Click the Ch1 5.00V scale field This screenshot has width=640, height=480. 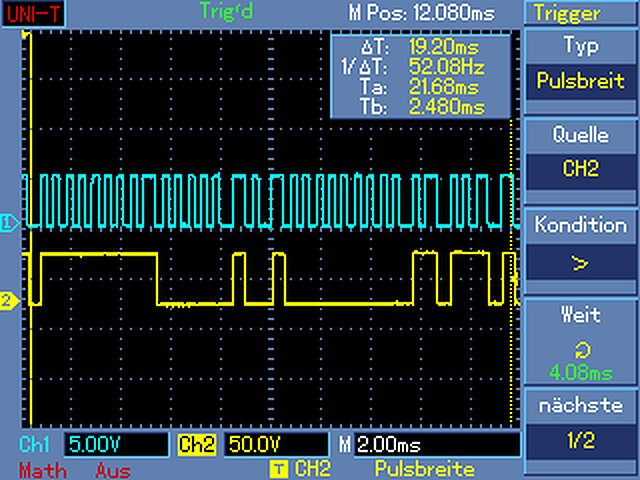[x=116, y=444]
